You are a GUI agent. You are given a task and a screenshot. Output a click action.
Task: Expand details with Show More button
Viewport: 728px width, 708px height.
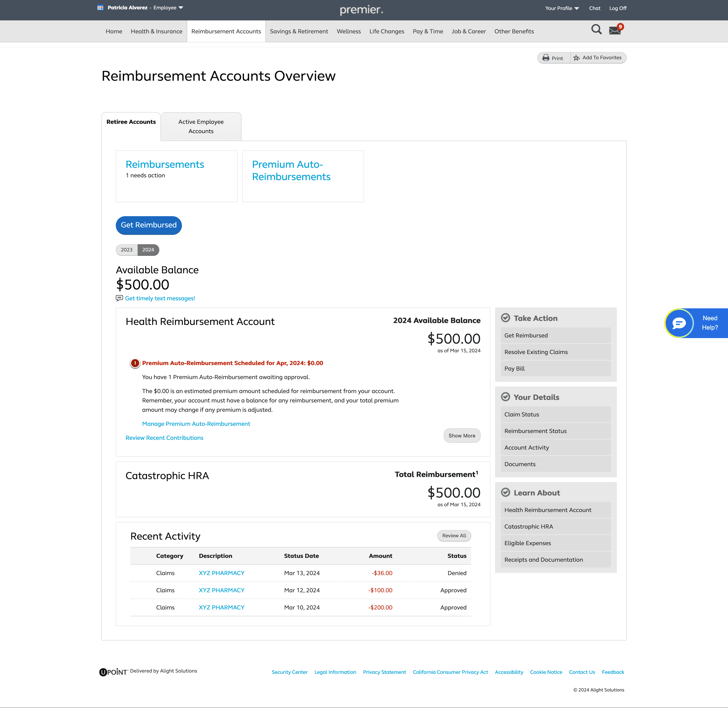462,436
